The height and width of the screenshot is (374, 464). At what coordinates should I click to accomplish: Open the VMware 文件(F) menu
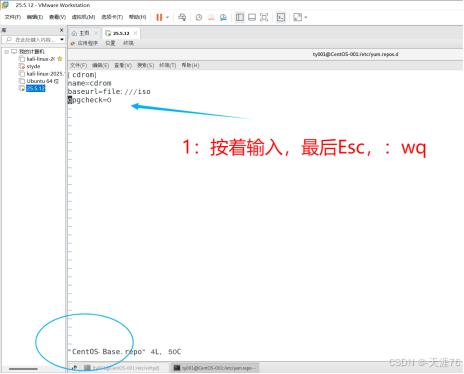[13, 17]
